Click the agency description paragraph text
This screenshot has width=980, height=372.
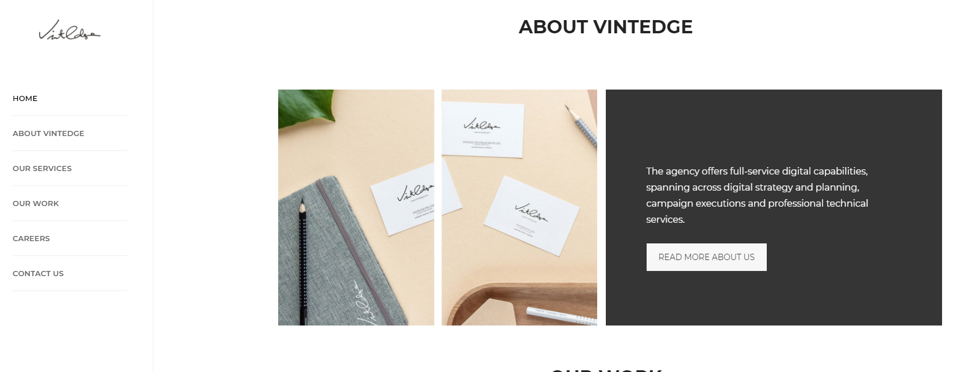click(757, 195)
